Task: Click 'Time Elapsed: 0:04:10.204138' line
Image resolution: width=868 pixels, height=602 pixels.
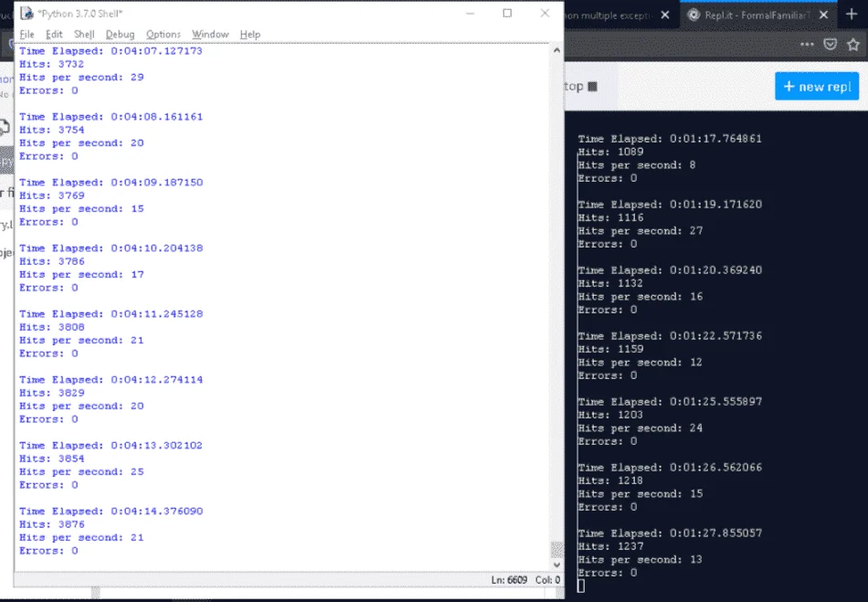Action: tap(111, 248)
